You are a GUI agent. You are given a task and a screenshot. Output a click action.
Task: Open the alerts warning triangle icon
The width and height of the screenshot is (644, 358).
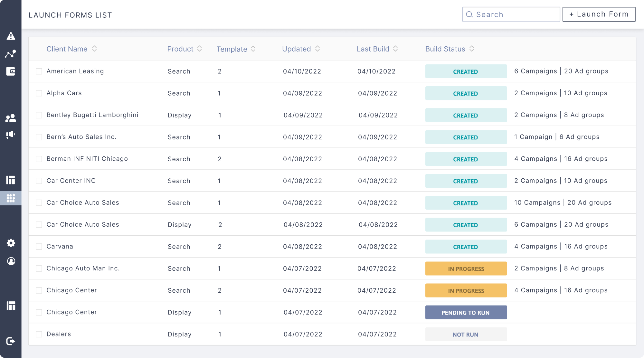pyautogui.click(x=11, y=36)
